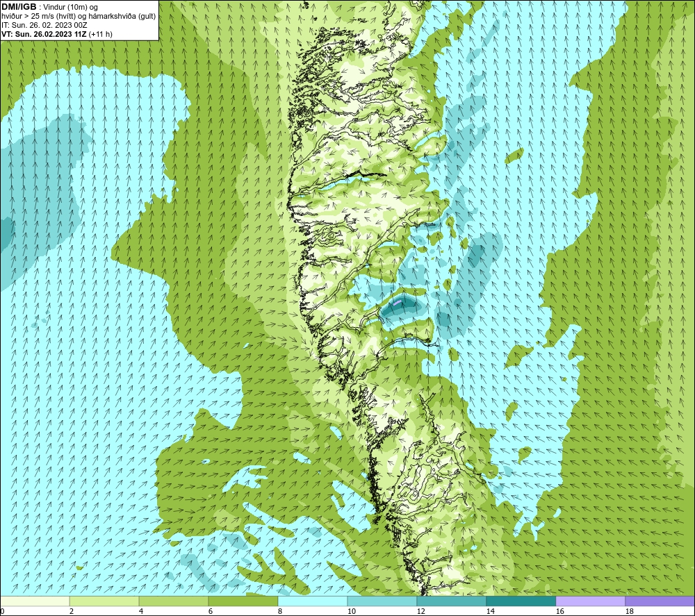
Task: Click the 6–8 m/s dark green legend swatch
Action: point(243,601)
